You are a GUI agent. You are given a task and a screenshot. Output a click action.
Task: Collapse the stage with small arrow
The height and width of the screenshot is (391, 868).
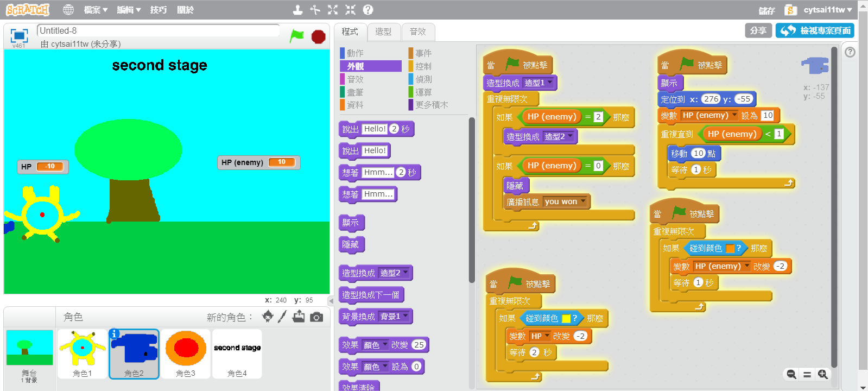pos(331,300)
